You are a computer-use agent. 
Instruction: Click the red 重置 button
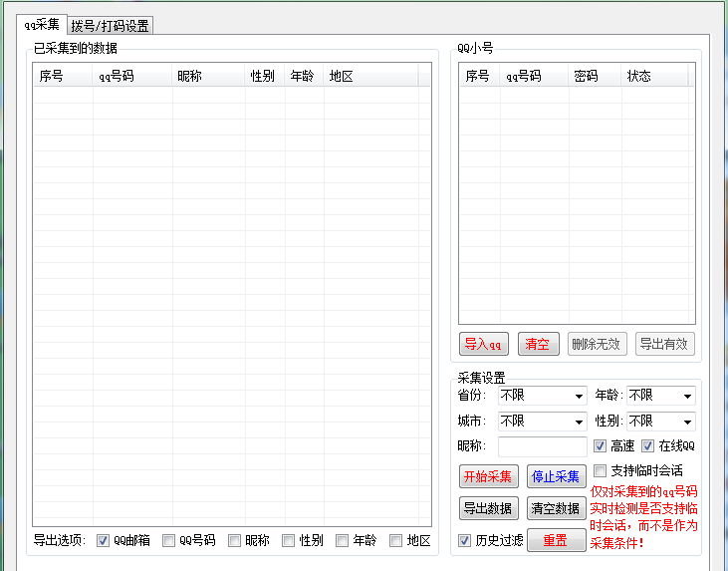[556, 540]
